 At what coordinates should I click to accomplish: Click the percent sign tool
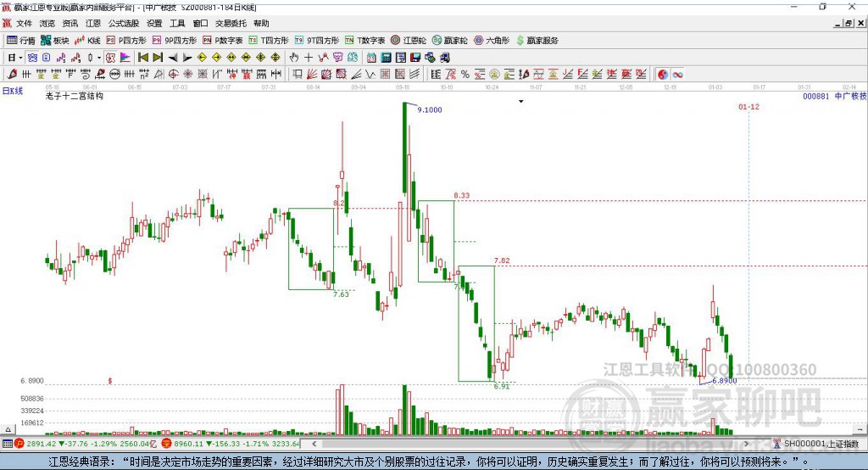[465, 74]
